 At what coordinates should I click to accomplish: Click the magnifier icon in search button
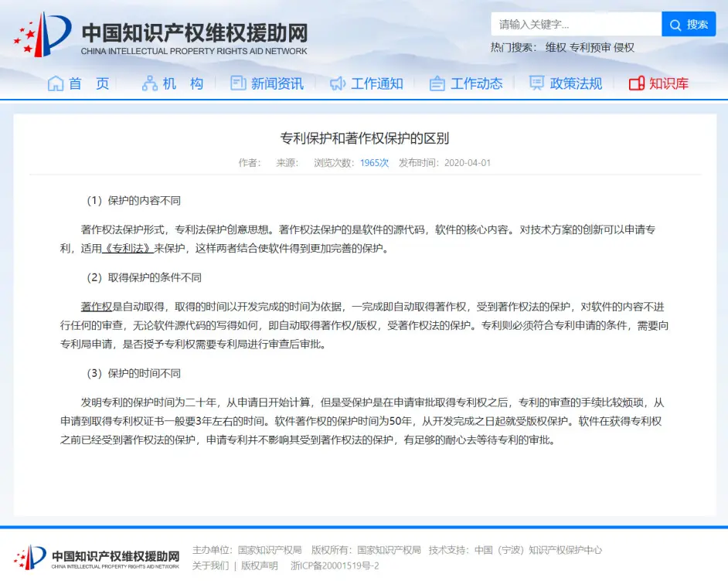click(675, 25)
